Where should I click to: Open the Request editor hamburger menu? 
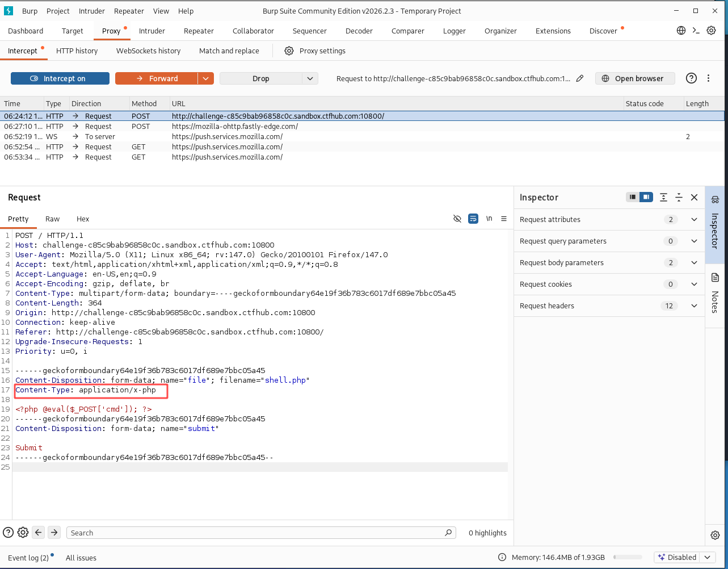(504, 219)
